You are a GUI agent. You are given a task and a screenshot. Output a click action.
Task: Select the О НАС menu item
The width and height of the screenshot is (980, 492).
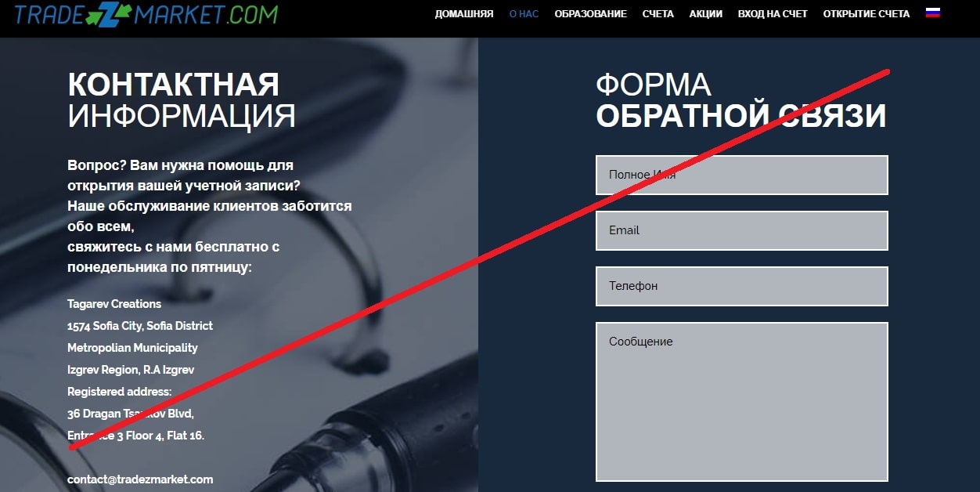tap(524, 14)
